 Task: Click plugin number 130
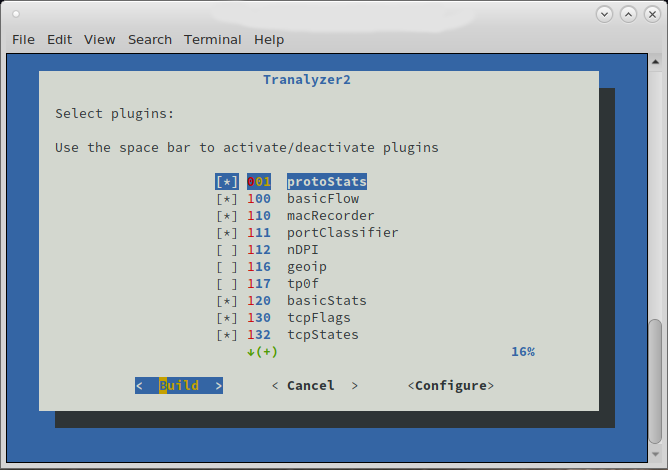click(x=259, y=318)
